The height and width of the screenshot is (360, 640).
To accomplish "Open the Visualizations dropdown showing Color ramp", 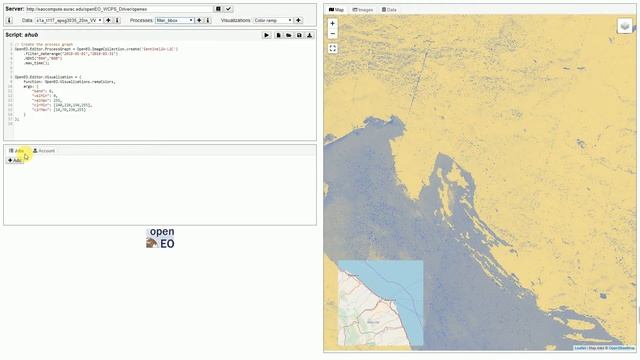I will pyautogui.click(x=273, y=20).
